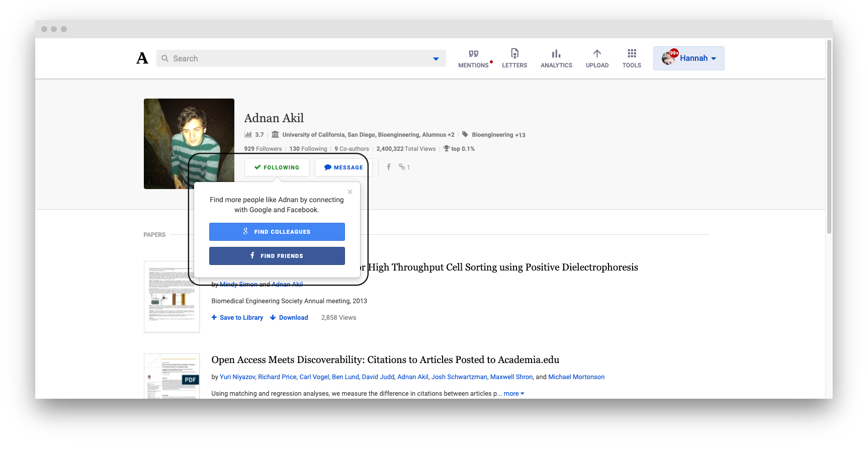Click the search magnifier icon

[x=165, y=58]
